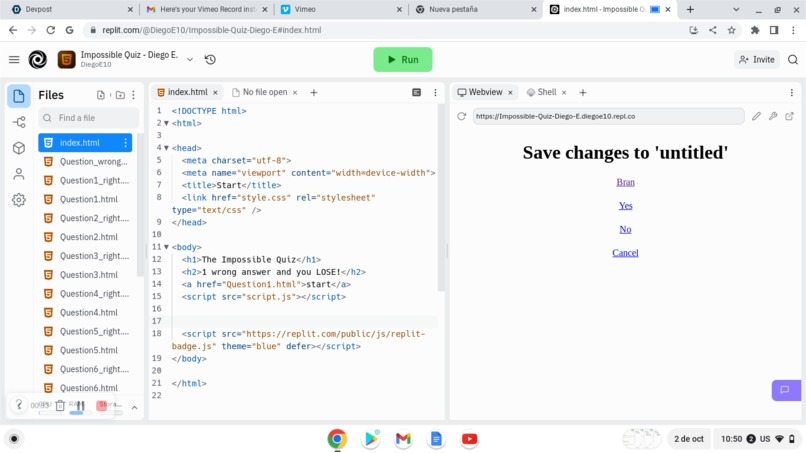Switch to the No file open tab
Viewport: 806px width, 453px height.
[265, 93]
